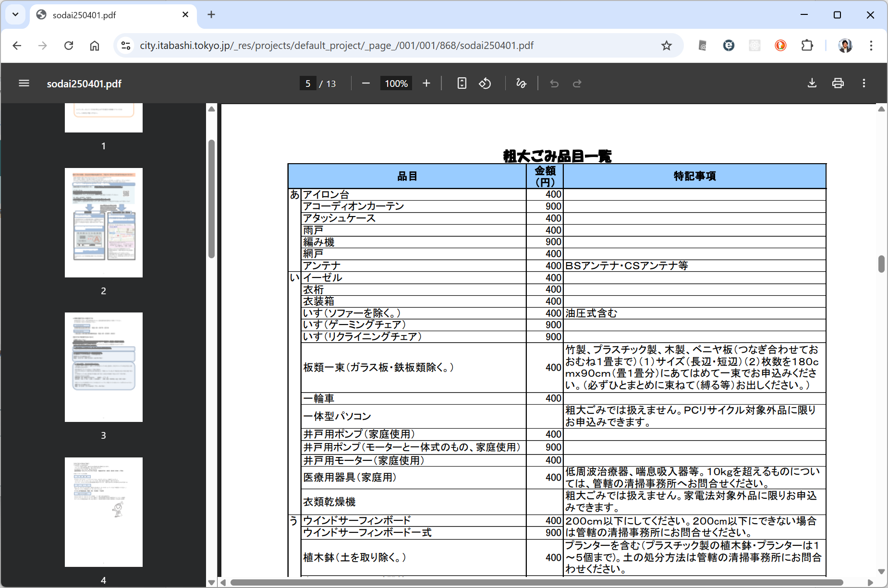Image resolution: width=888 pixels, height=588 pixels.
Task: Print the sodai250401.pdf document
Action: [838, 84]
